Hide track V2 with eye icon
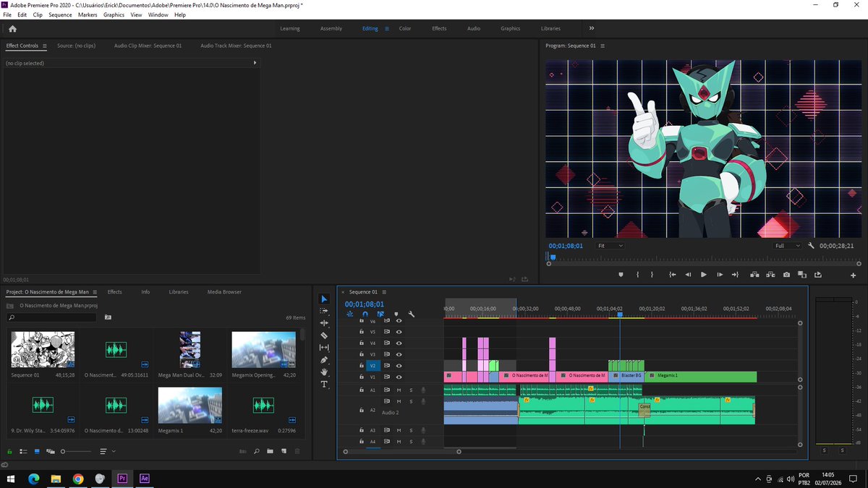This screenshot has height=488, width=868. 399,366
